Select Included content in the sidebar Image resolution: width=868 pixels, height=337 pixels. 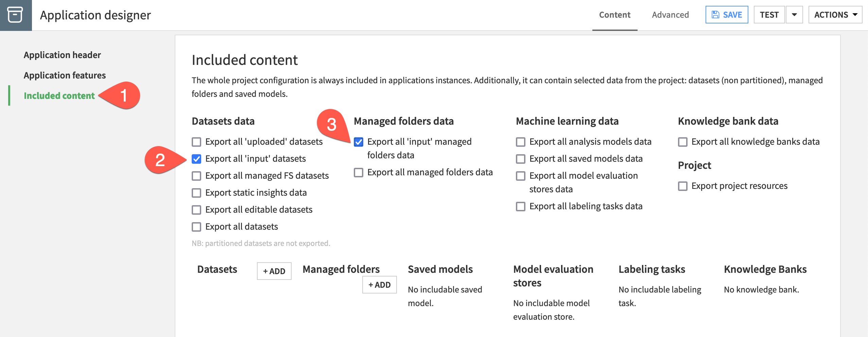59,96
